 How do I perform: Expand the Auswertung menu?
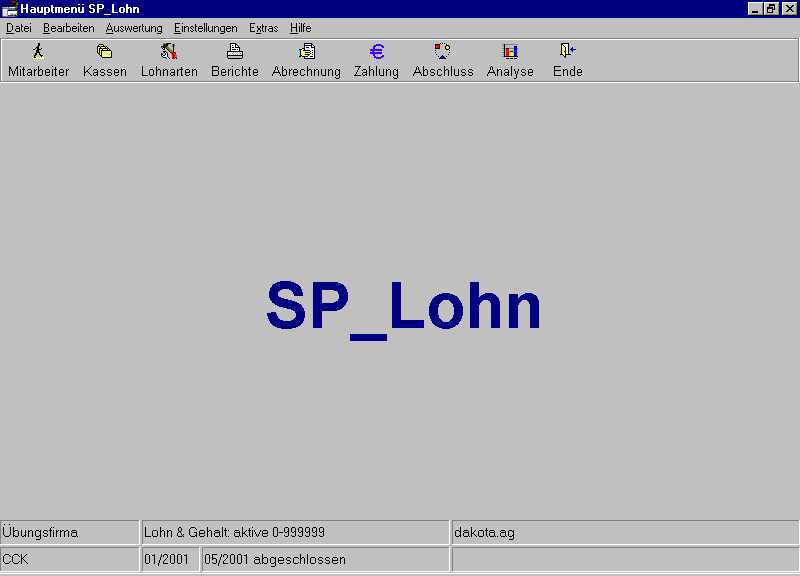[x=134, y=28]
